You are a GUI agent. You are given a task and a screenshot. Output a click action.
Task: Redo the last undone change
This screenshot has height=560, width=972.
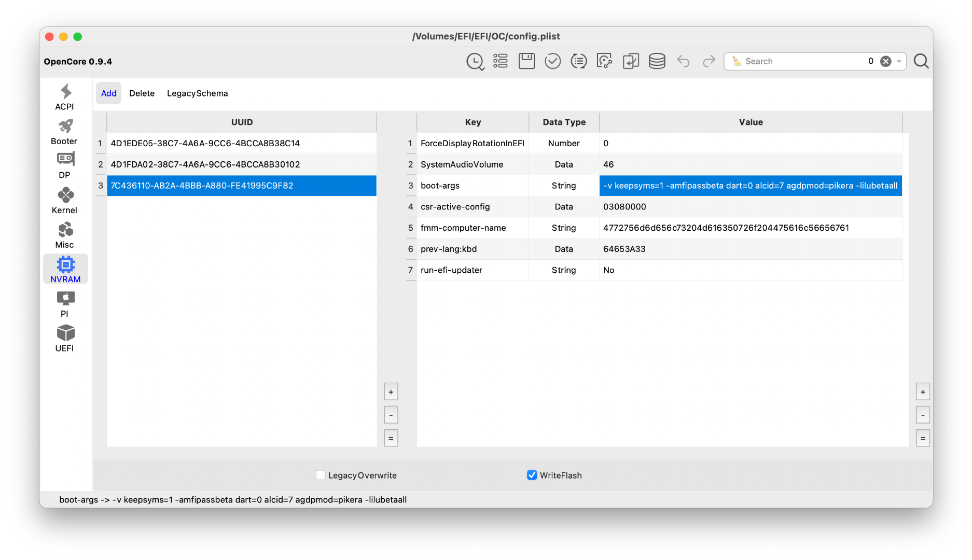tap(709, 61)
